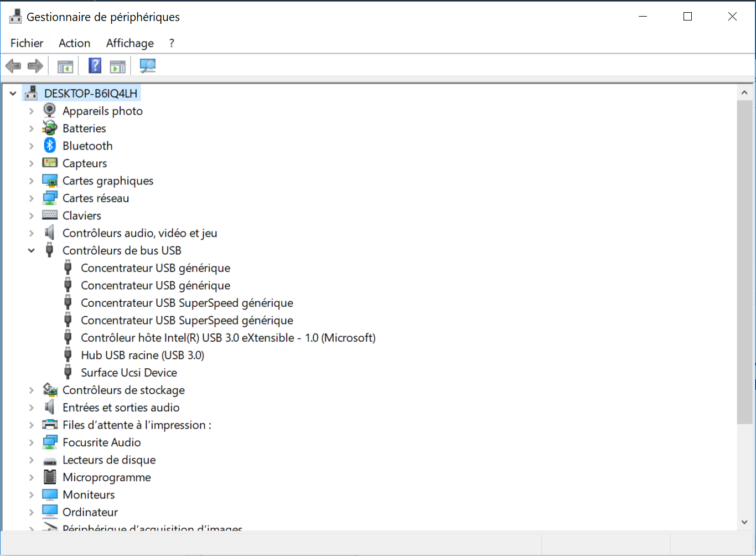756x556 pixels.
Task: Click the Device Manager title bar icon
Action: tap(15, 17)
